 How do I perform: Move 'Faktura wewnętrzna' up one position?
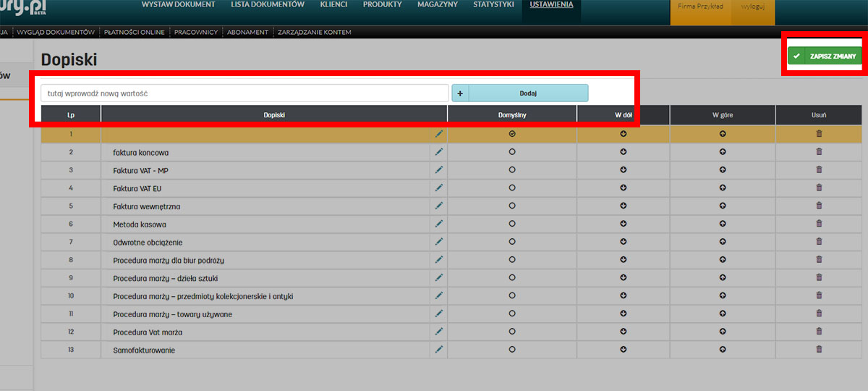click(722, 206)
